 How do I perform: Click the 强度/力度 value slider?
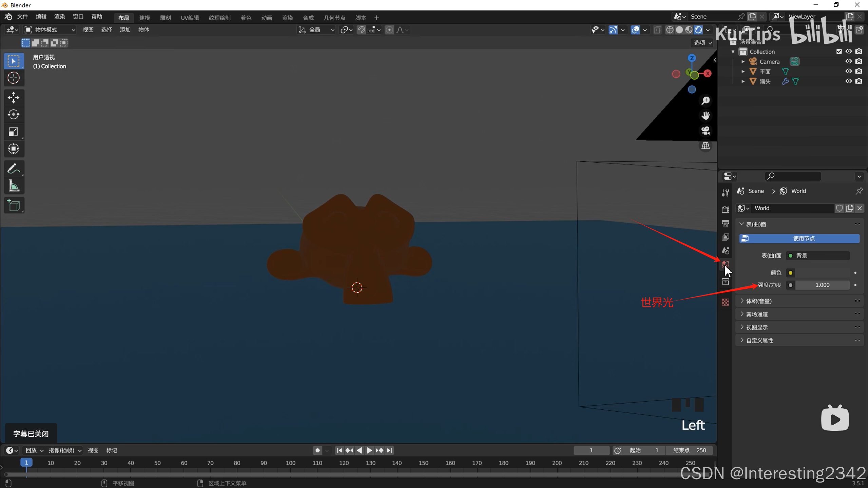click(822, 285)
